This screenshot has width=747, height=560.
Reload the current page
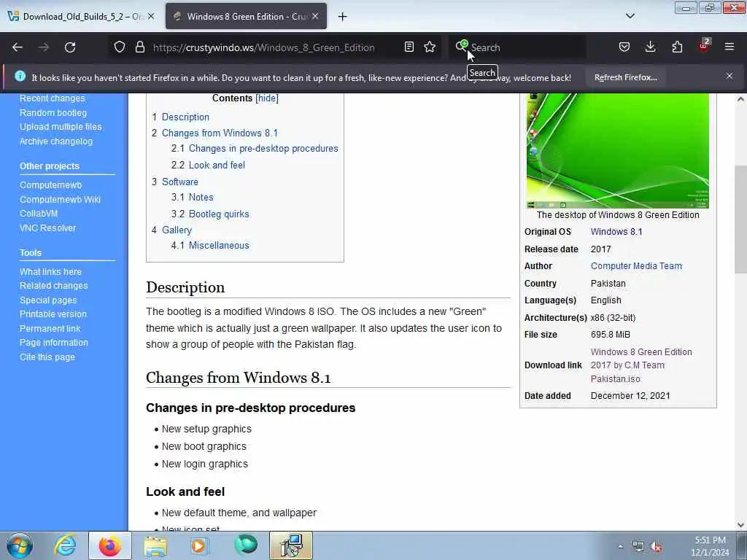70,47
